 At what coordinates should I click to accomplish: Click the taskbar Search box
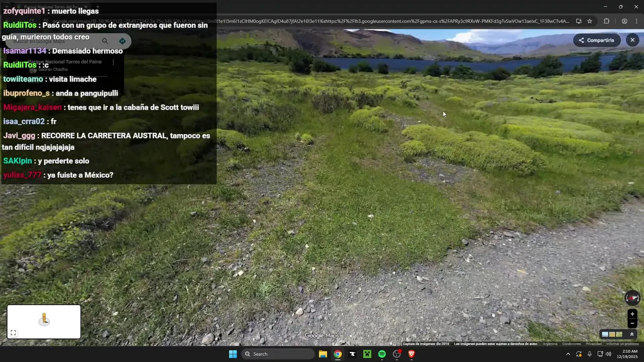tap(278, 354)
